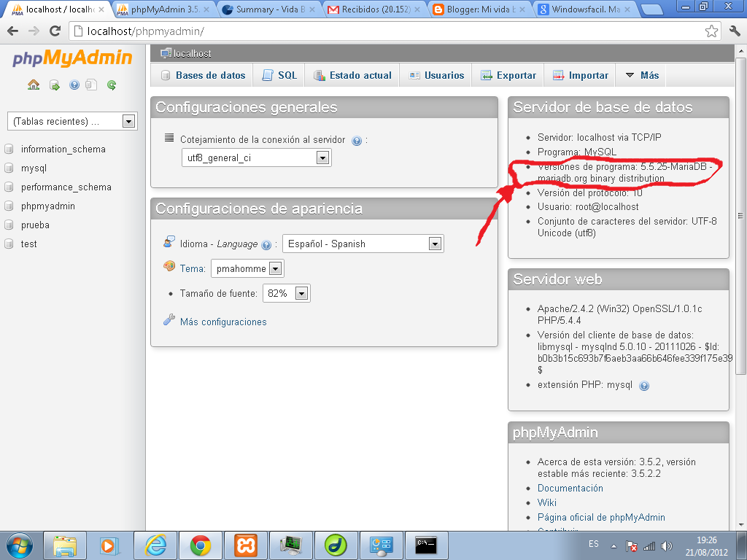
Task: Open the Documentación link
Action: tap(570, 488)
